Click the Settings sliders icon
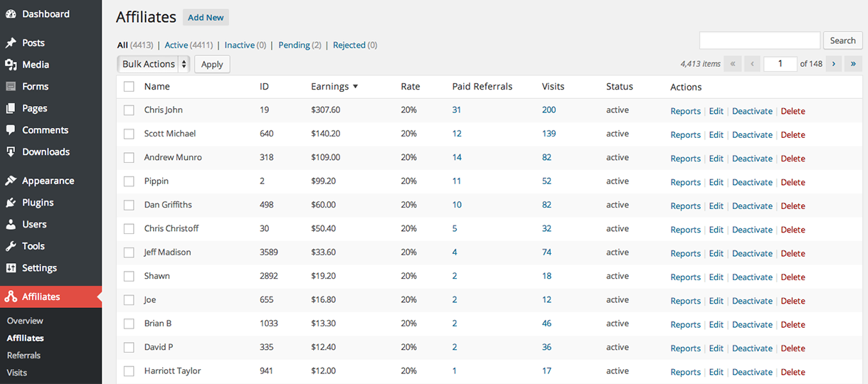This screenshot has height=384, width=868. pyautogui.click(x=11, y=268)
